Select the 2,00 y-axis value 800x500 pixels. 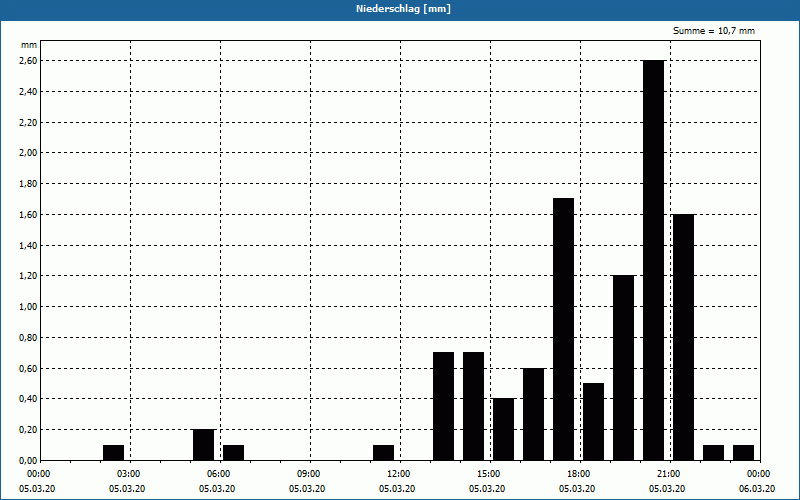[29, 153]
